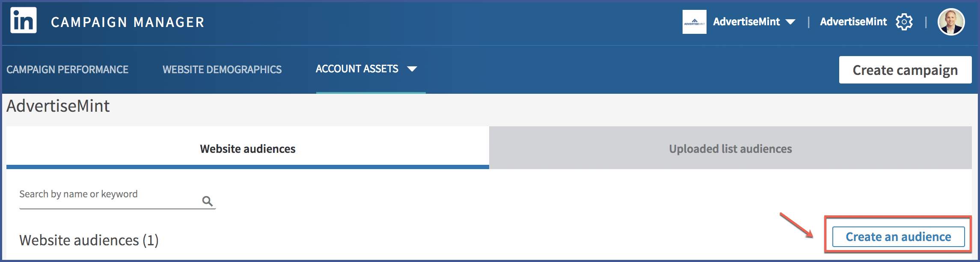The height and width of the screenshot is (262, 980).
Task: Click the Website audiences (1) heading
Action: click(89, 240)
